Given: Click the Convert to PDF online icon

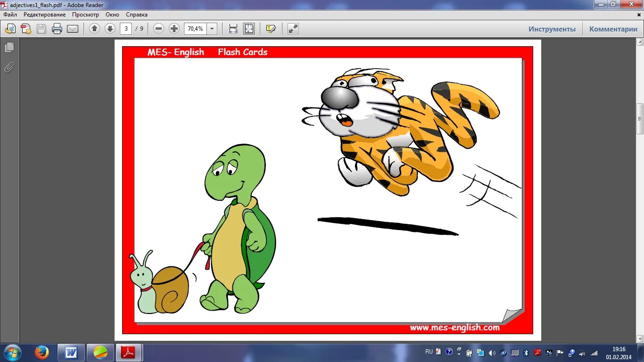Looking at the screenshot, I should (x=10, y=29).
